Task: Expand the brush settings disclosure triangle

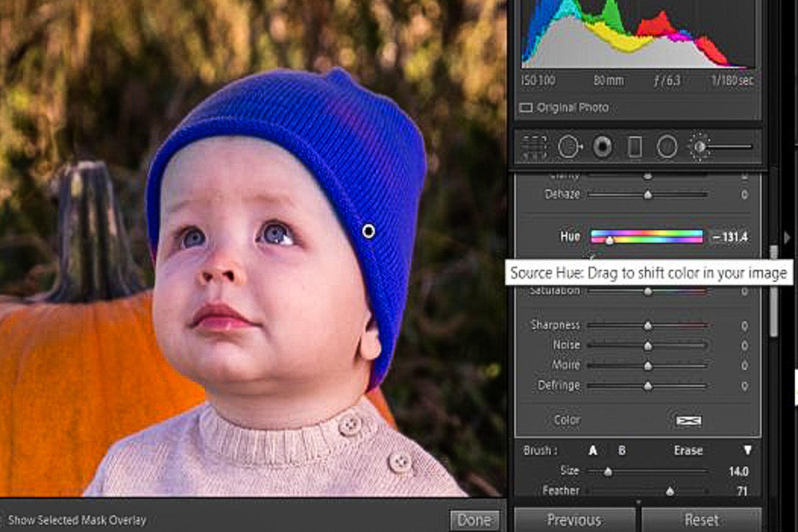Action: click(x=749, y=450)
